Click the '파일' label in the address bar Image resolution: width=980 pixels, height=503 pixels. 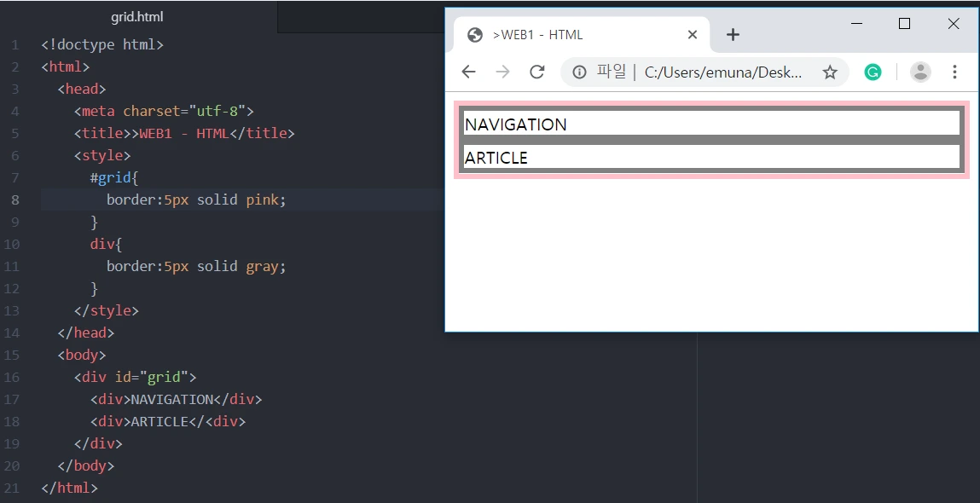pyautogui.click(x=611, y=72)
